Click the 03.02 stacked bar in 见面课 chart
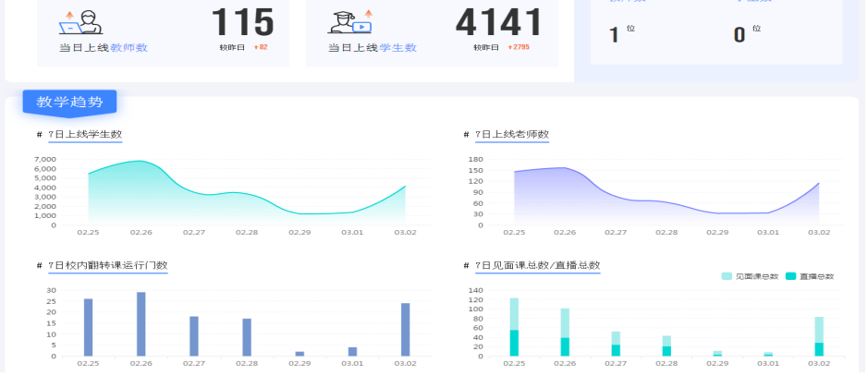 point(819,336)
